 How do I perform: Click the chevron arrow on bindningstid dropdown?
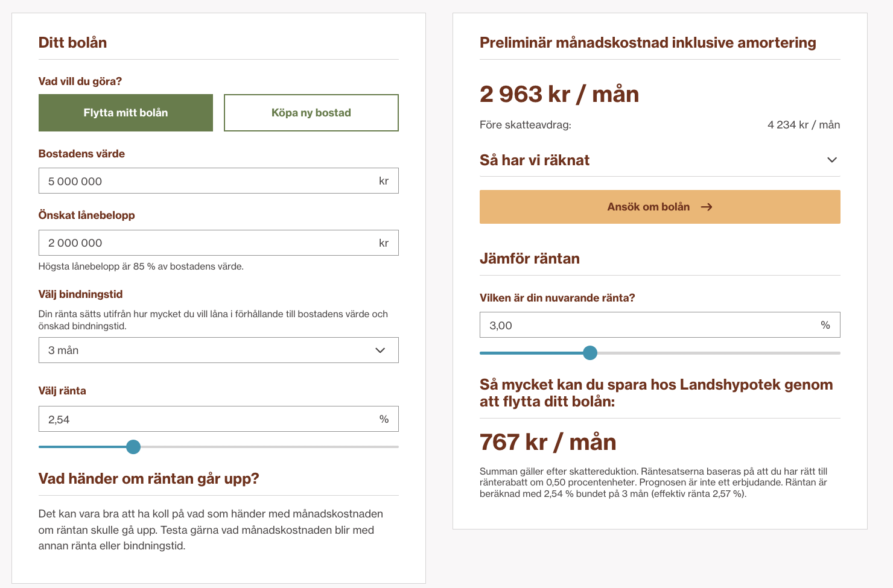point(380,350)
